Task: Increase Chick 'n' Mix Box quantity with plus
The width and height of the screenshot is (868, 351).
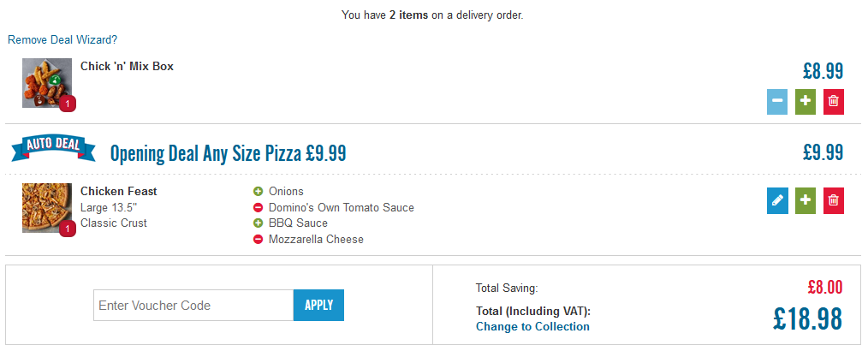Action: (x=806, y=101)
